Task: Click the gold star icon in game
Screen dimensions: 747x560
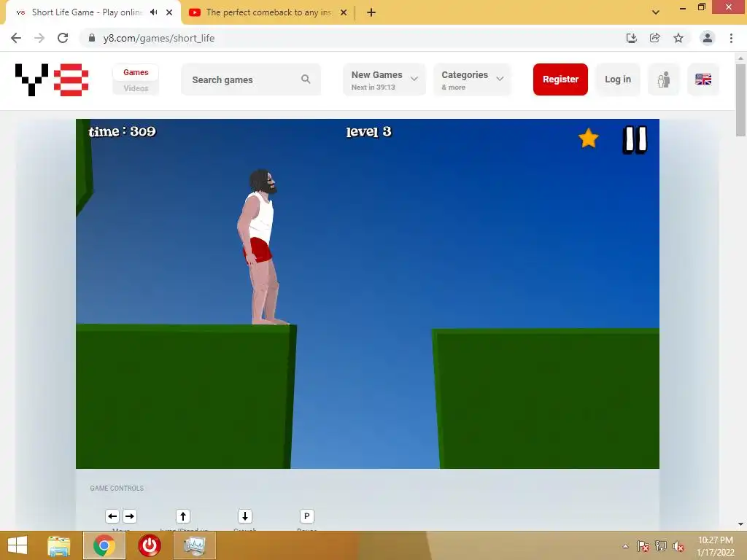Action: pyautogui.click(x=589, y=139)
